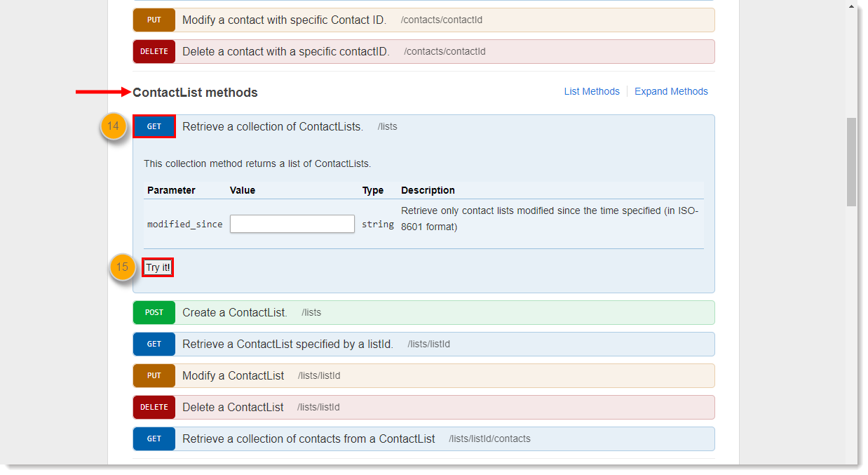The width and height of the screenshot is (868, 475).
Task: Expand Retrieve a ContactList specified by a listId
Action: [x=287, y=344]
